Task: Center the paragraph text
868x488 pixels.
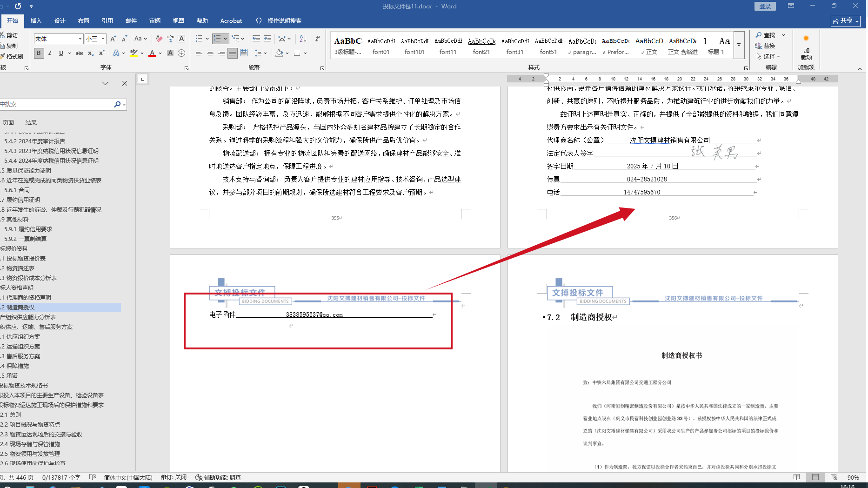Action: coord(210,53)
